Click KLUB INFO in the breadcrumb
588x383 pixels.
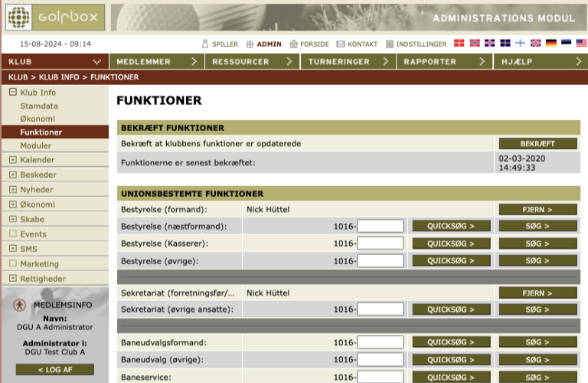tap(59, 77)
